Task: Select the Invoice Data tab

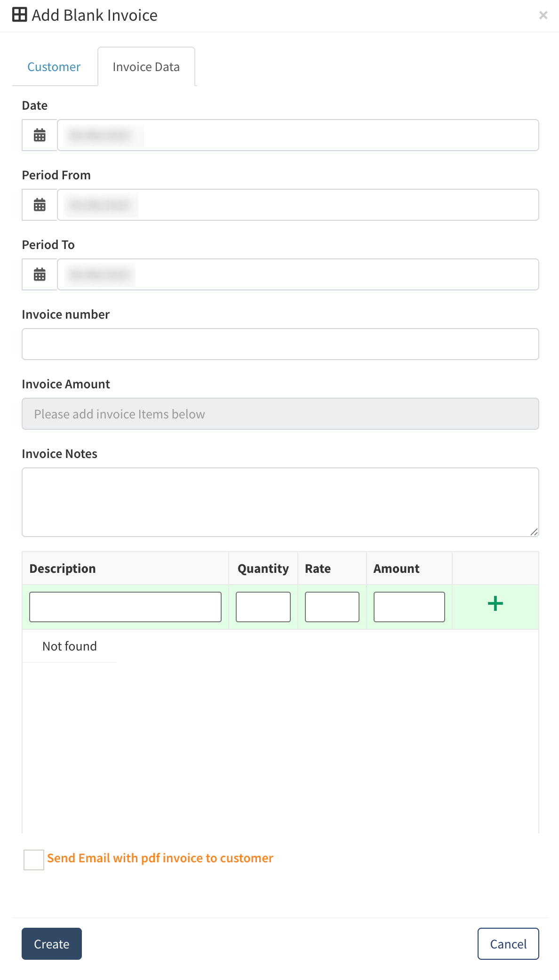Action: tap(146, 67)
